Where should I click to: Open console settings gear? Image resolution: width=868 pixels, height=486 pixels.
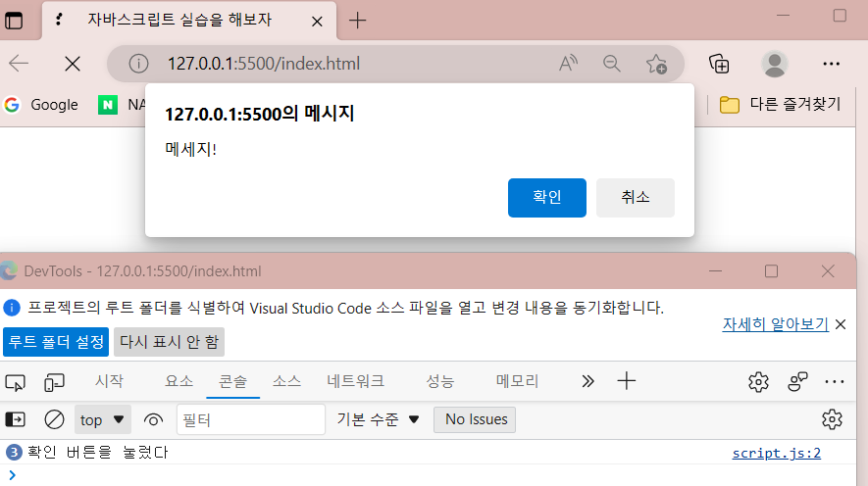tap(832, 419)
